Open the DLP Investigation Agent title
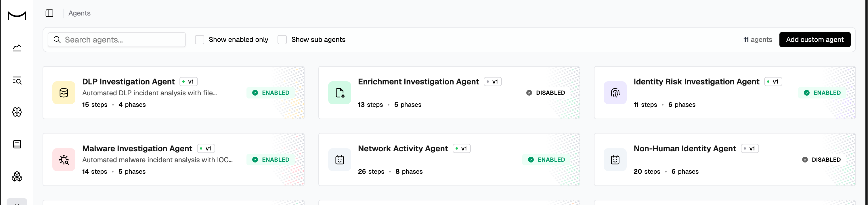The image size is (868, 205). tap(128, 82)
